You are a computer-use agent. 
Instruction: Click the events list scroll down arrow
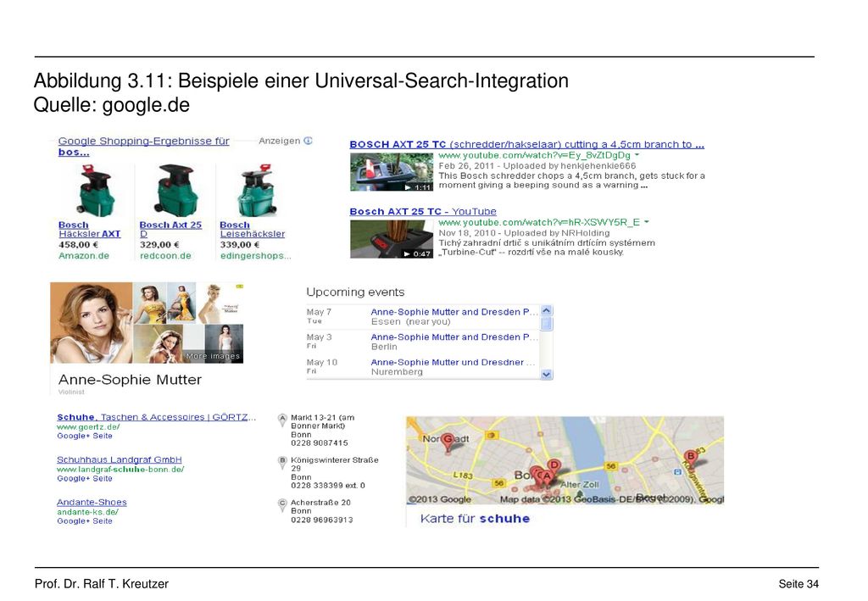tap(547, 375)
